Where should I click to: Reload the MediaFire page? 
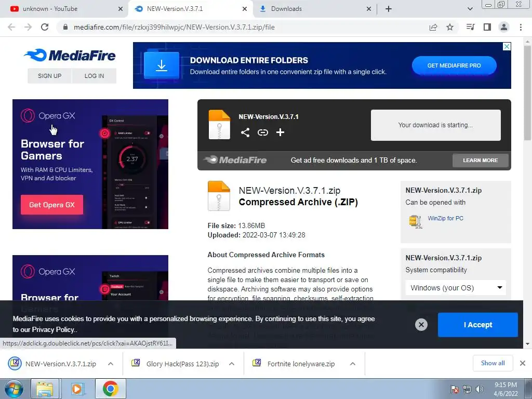point(45,27)
